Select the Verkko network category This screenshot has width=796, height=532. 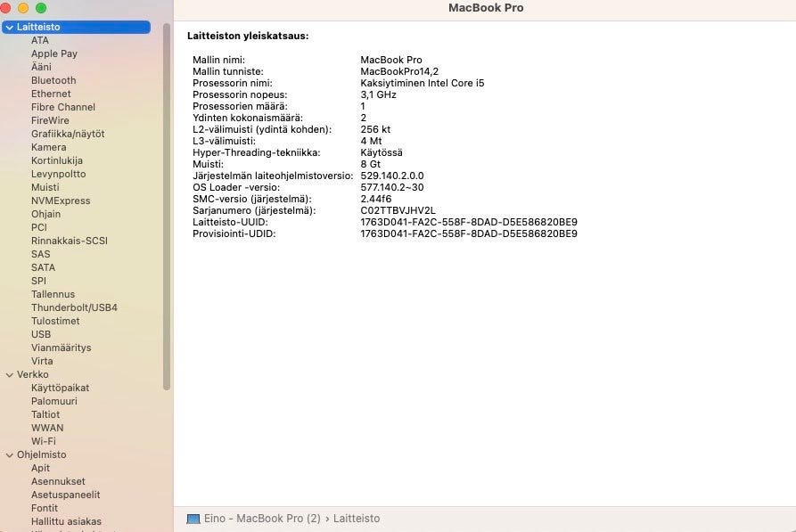pos(32,374)
